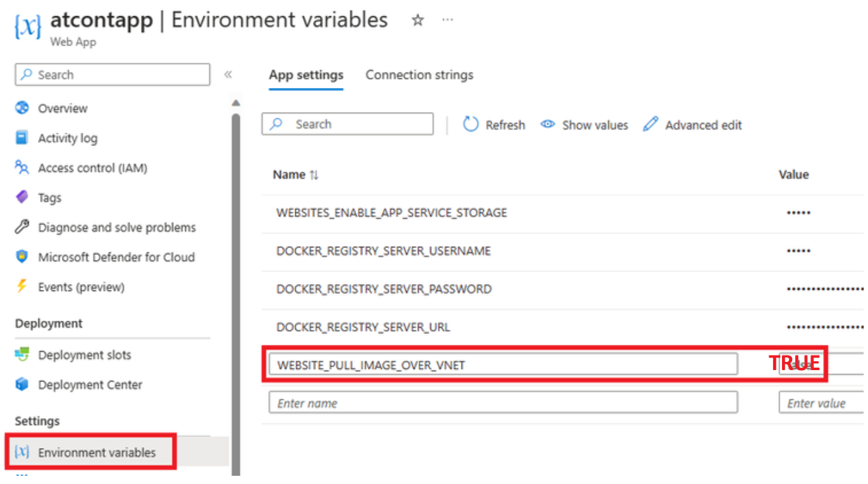Sort the table by Name column arrows
The width and height of the screenshot is (868, 484).
314,175
